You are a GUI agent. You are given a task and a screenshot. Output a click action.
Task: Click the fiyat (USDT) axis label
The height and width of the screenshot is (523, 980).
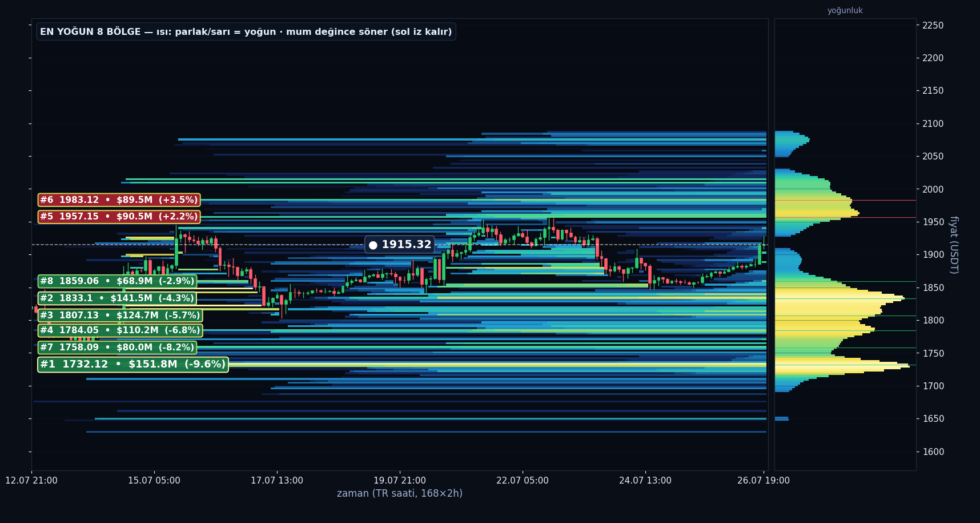(x=953, y=245)
